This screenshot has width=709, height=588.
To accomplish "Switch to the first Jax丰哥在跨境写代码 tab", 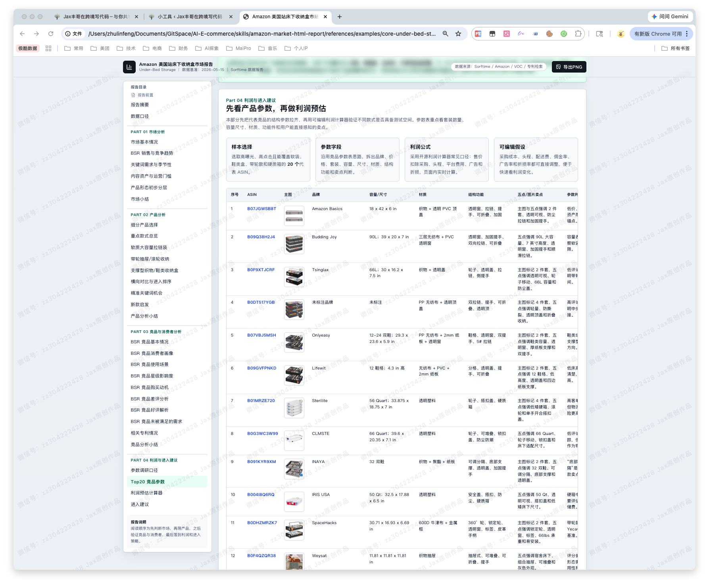I will click(x=96, y=17).
